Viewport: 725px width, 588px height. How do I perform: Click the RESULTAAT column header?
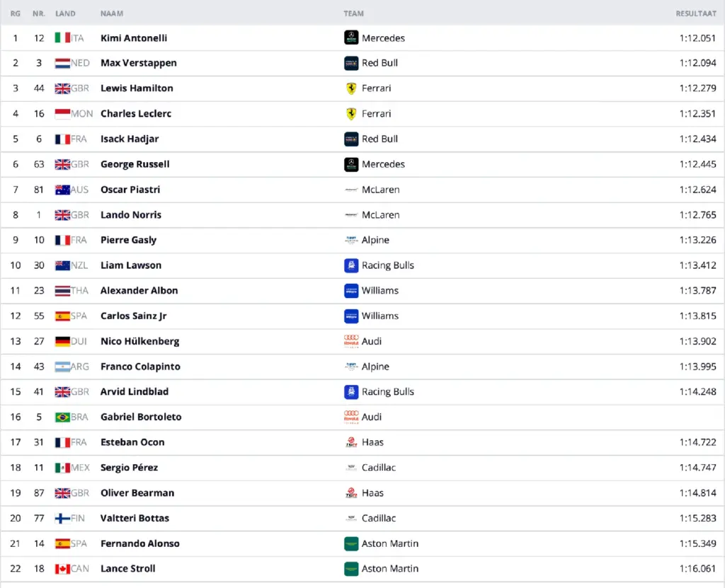coord(696,13)
